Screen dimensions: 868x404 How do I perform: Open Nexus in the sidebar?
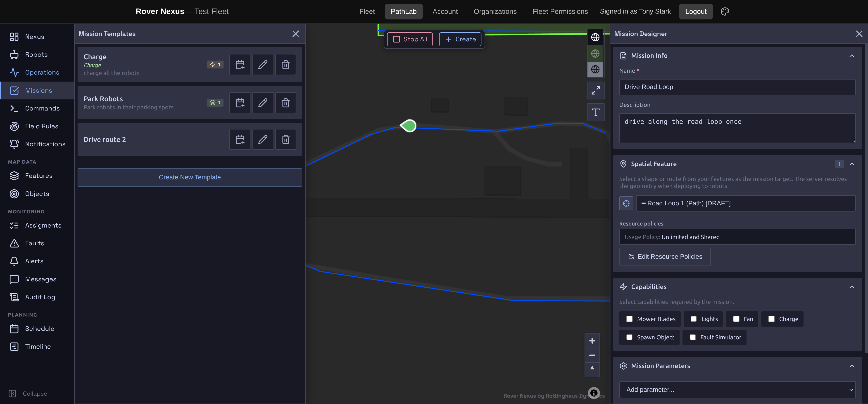coord(37,37)
